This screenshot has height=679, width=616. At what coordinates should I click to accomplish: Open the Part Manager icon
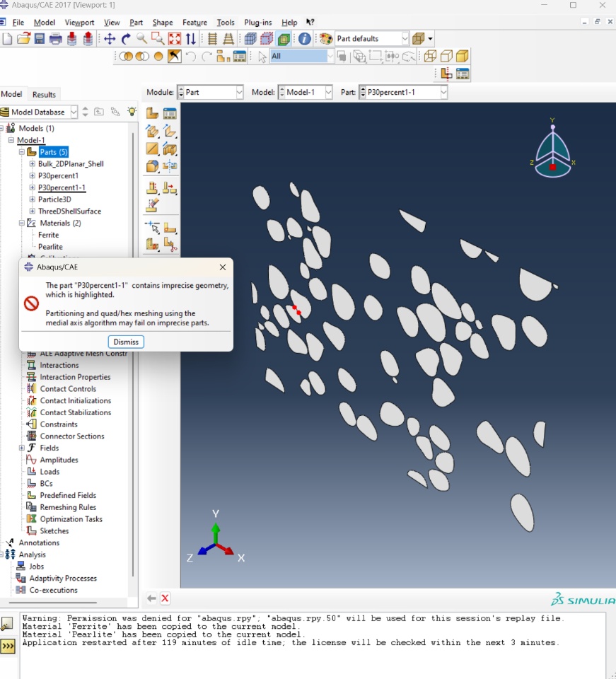pos(170,113)
